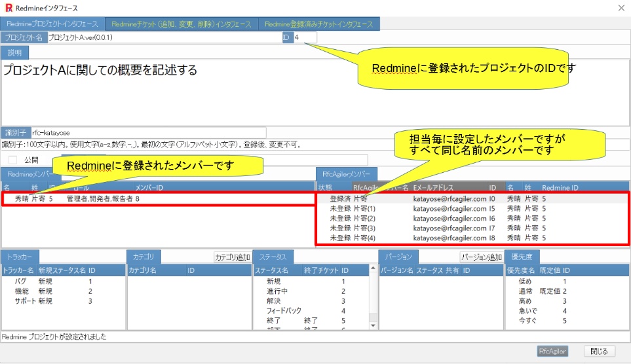This screenshot has width=631, height=364.
Task: Click the カテゴリ panel label
Action: pos(143,257)
